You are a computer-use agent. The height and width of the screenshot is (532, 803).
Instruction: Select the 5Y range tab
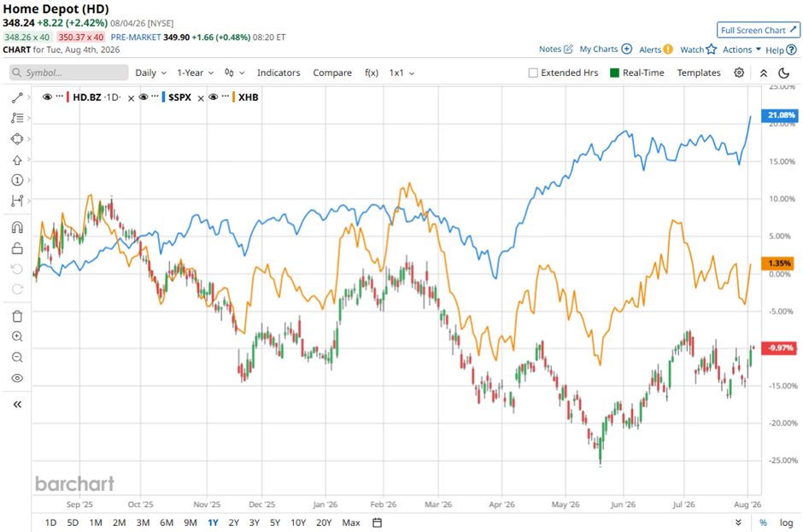click(x=275, y=523)
